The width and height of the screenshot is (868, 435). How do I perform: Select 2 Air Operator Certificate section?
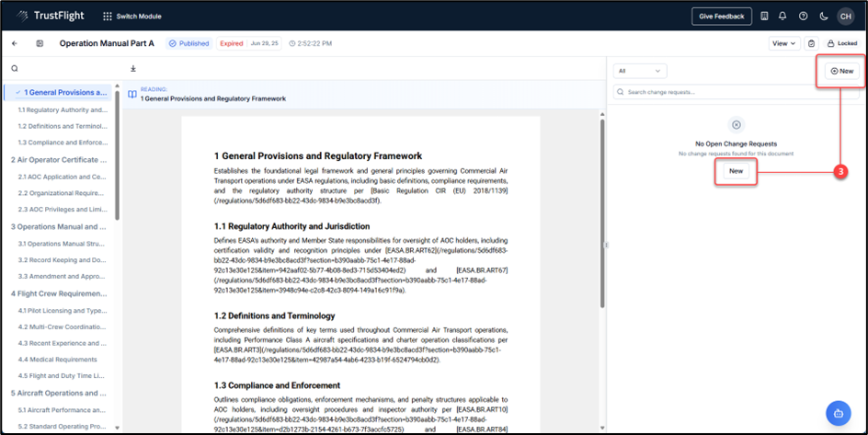tap(59, 159)
